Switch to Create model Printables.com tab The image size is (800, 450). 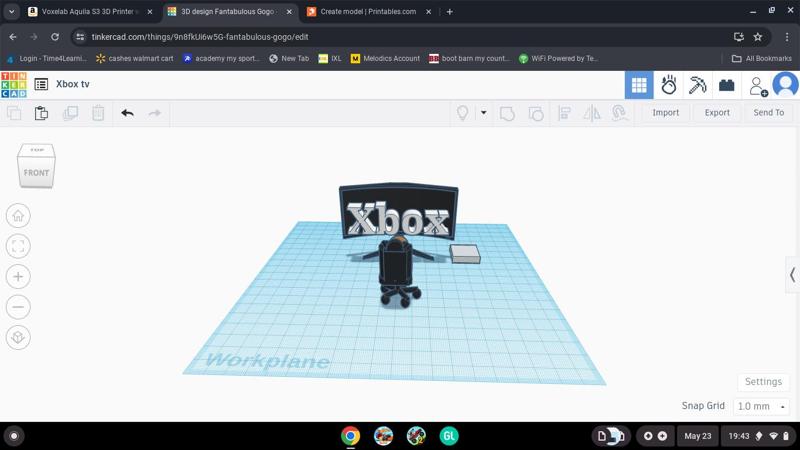click(x=368, y=11)
